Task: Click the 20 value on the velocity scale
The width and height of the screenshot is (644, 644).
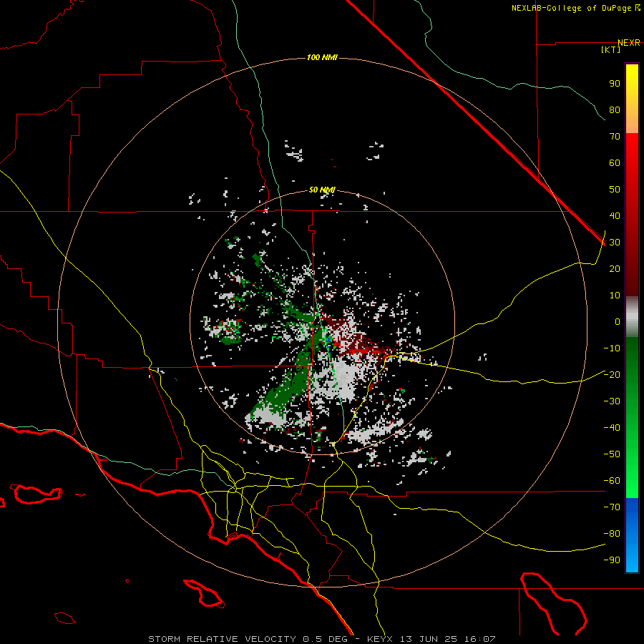Action: click(x=615, y=269)
